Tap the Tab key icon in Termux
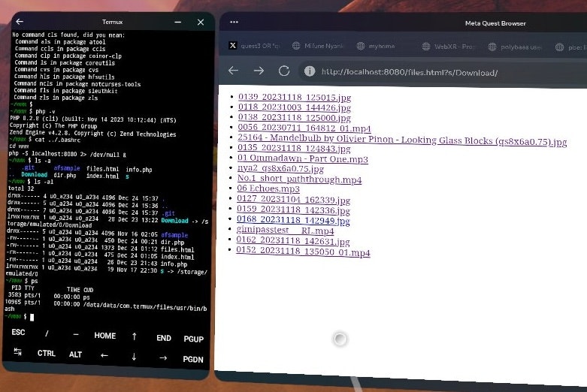The height and width of the screenshot is (392, 587). tap(17, 351)
